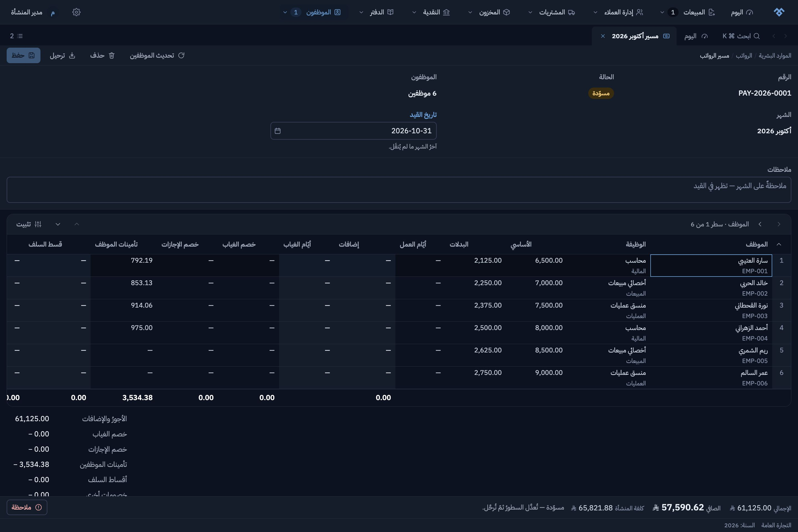
Task: Click ملاحظة warning button
Action: click(x=27, y=507)
